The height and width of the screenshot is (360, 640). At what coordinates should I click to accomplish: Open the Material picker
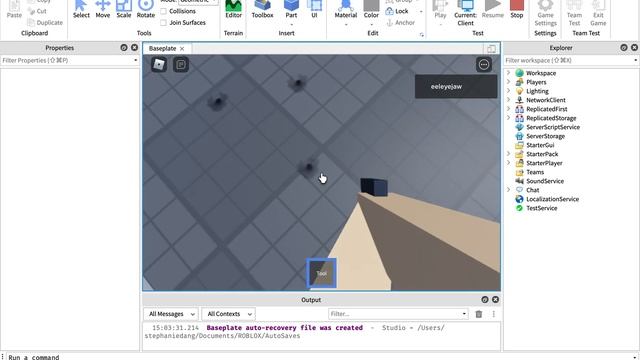coord(346,9)
